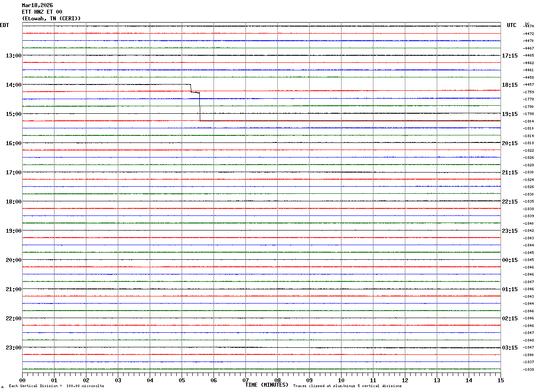
Task: Click the "17:15" UTC time label
Action: (510, 56)
